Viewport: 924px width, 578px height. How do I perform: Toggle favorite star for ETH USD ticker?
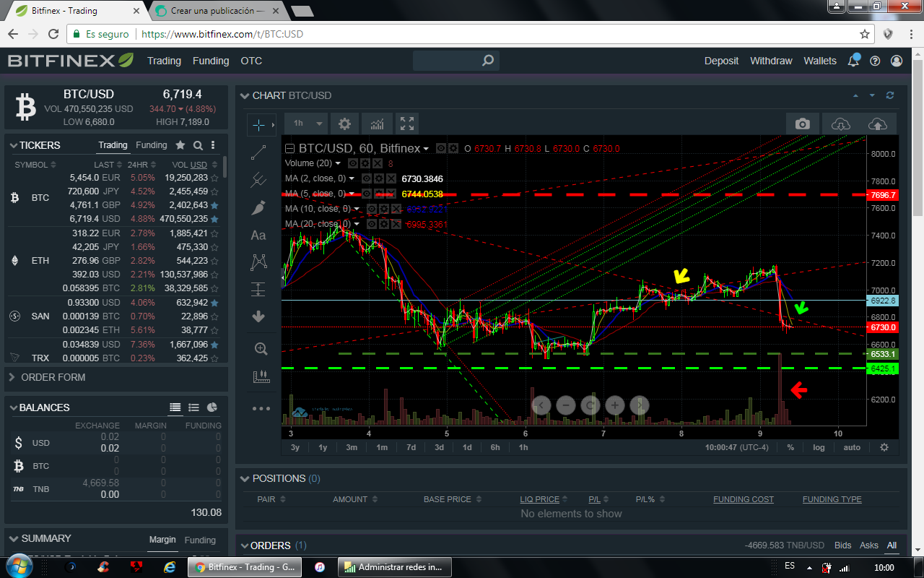pyautogui.click(x=214, y=275)
